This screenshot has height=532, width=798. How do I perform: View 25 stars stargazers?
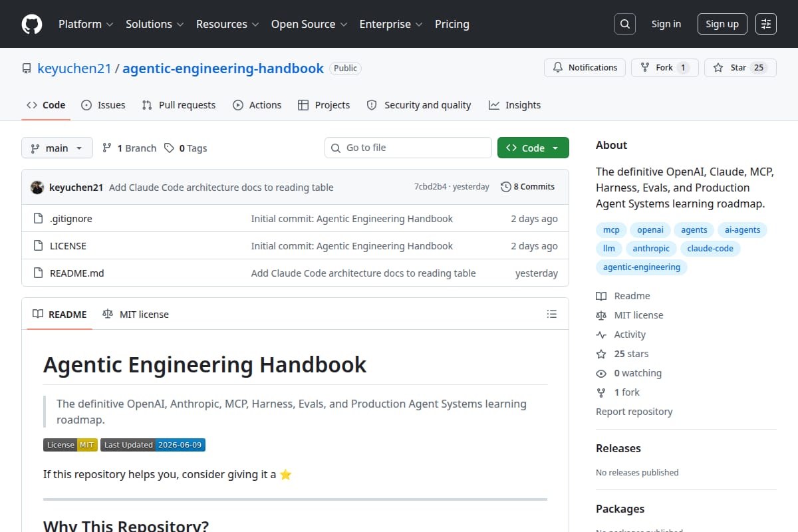coord(622,354)
